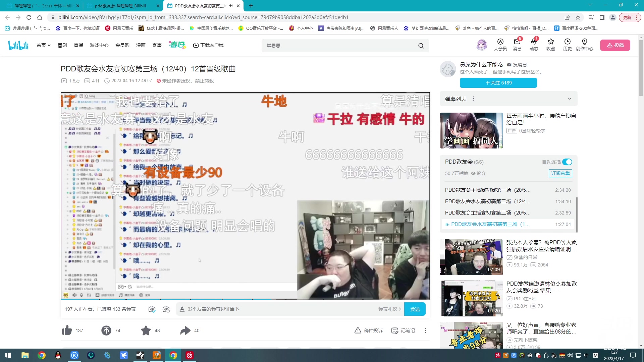Click browser address bar URL

203,17
